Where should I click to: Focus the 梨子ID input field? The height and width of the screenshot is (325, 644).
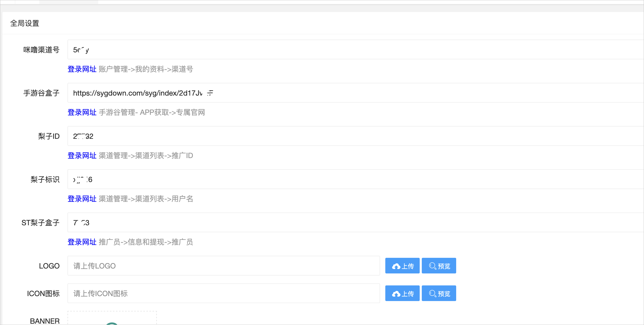tap(356, 136)
